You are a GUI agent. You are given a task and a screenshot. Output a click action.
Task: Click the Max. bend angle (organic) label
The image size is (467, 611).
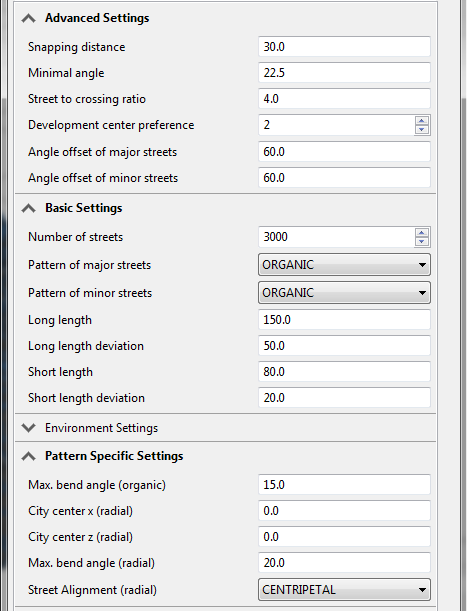coord(97,485)
